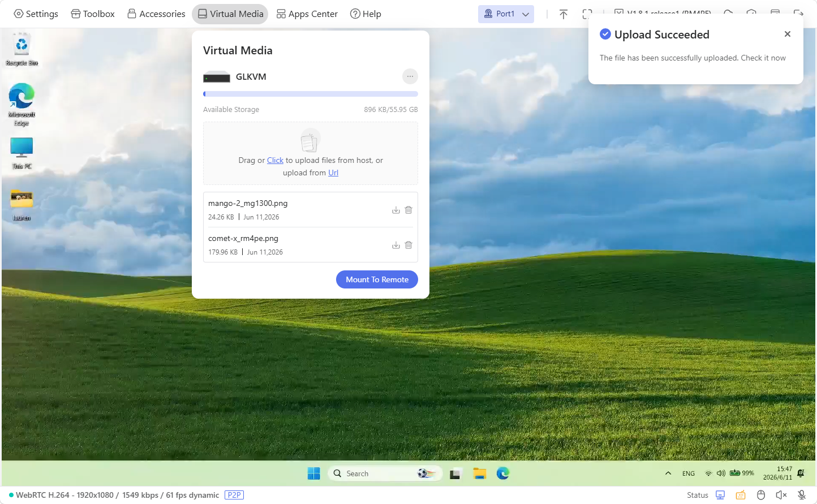Open the Settings menu

36,14
